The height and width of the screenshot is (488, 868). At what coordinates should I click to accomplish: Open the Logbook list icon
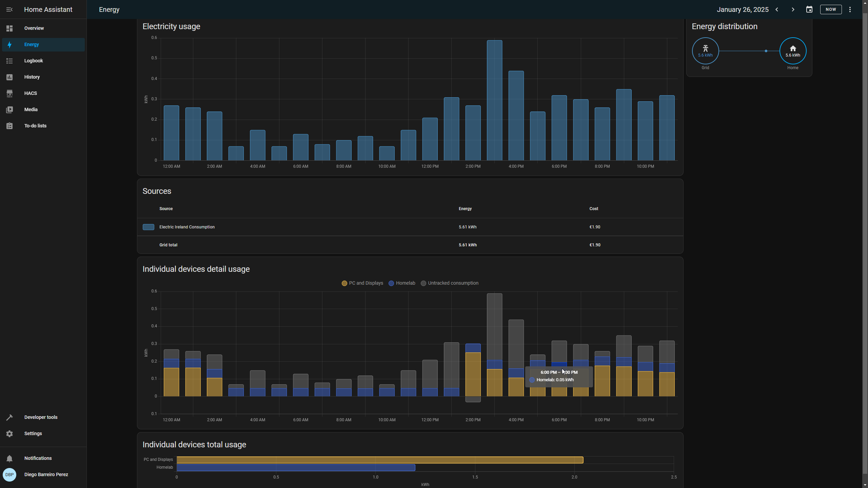(x=9, y=61)
